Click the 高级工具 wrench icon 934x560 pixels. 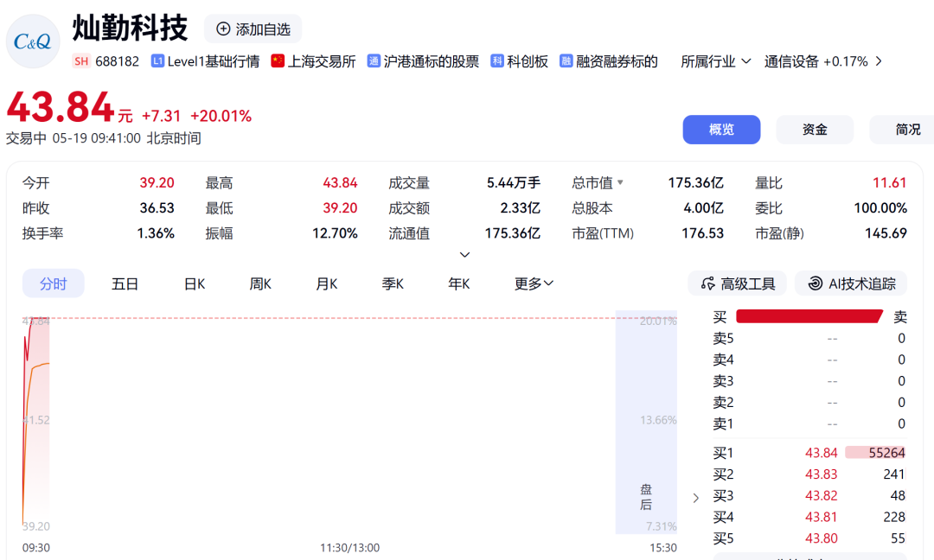tap(707, 283)
